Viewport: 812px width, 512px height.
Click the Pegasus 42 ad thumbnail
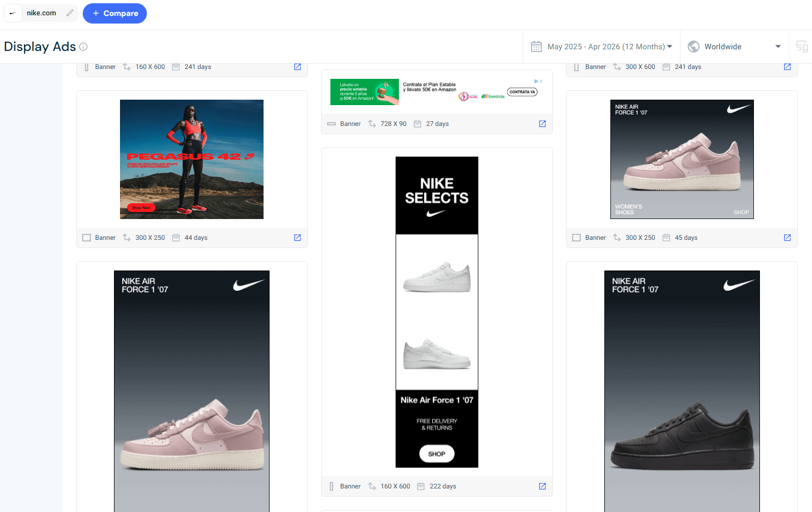pos(192,159)
